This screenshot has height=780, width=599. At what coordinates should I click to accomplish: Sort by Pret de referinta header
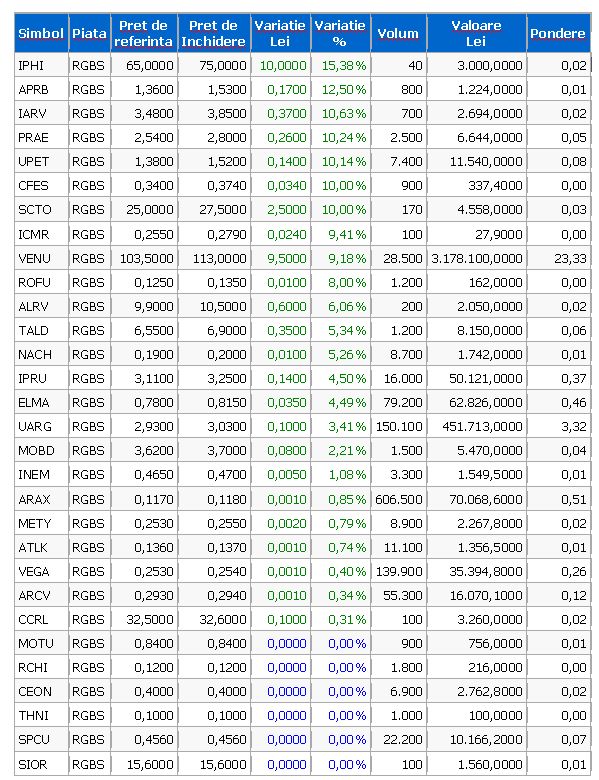[x=143, y=33]
